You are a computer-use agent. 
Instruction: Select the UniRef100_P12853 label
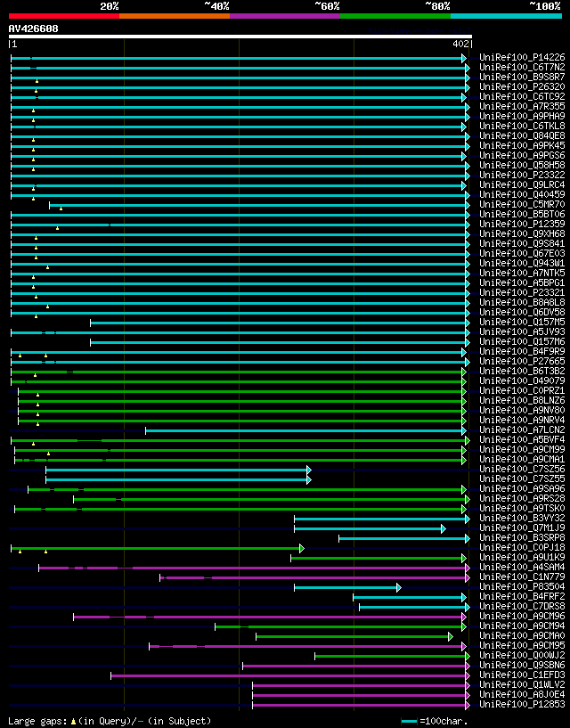[522, 704]
